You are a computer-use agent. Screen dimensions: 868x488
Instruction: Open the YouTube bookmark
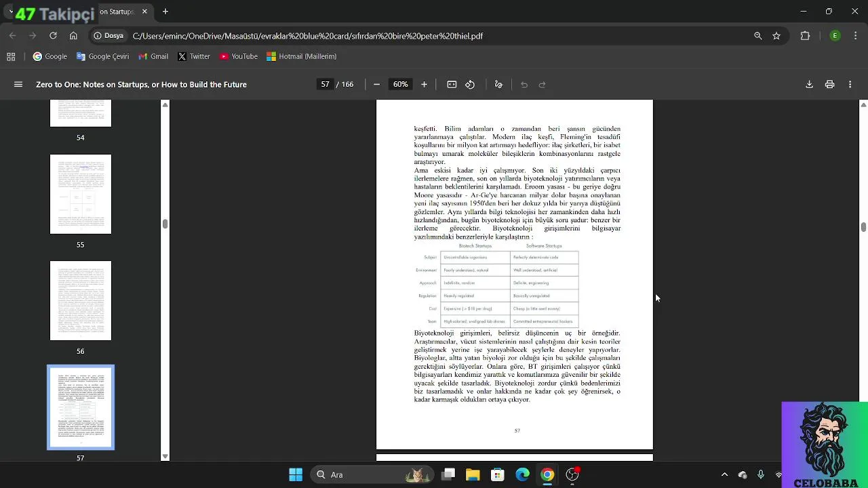coord(239,56)
